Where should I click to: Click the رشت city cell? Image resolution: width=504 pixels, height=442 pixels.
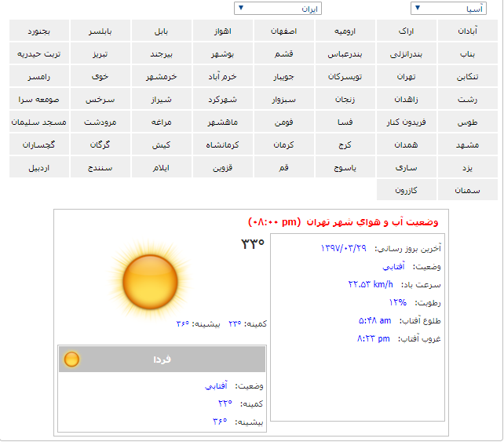[468, 99]
